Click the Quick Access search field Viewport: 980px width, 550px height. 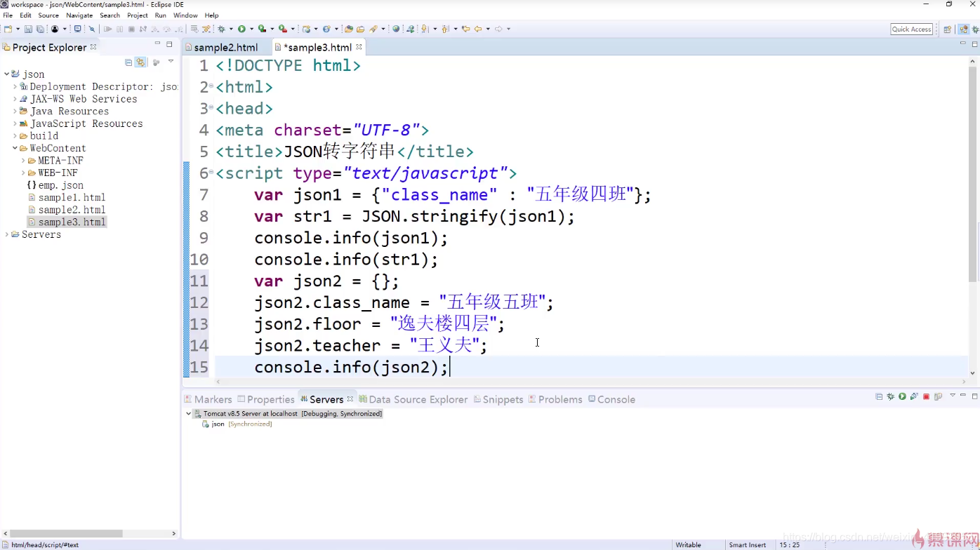(x=911, y=29)
